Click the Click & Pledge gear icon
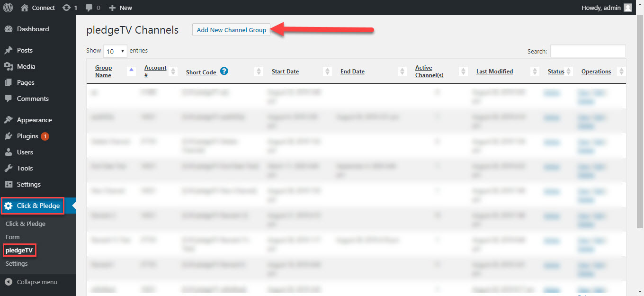The width and height of the screenshot is (644, 296). pyautogui.click(x=9, y=206)
